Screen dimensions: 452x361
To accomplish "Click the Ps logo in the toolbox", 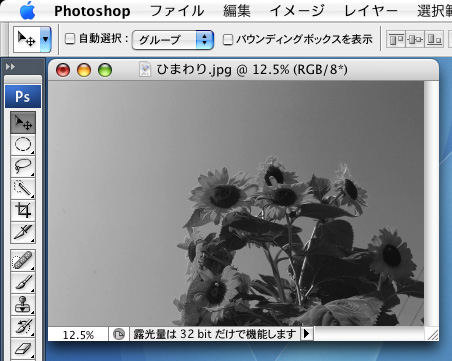I will click(23, 96).
